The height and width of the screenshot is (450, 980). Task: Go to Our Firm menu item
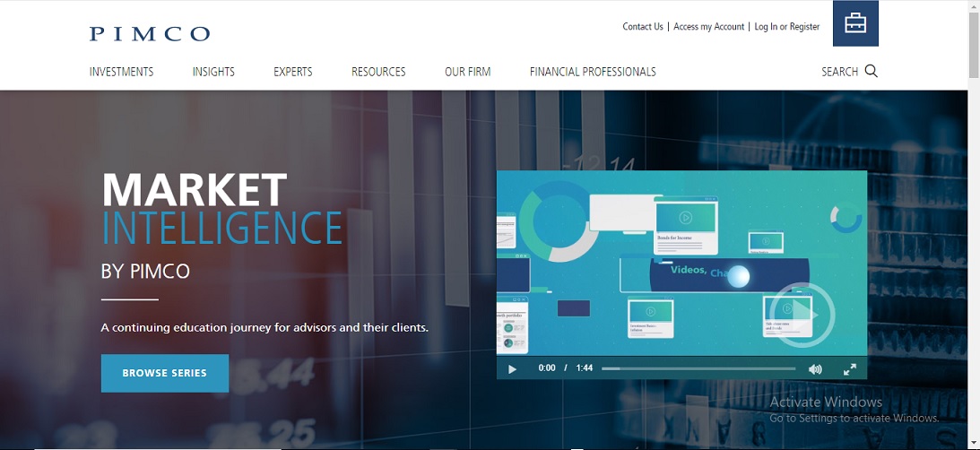point(467,72)
